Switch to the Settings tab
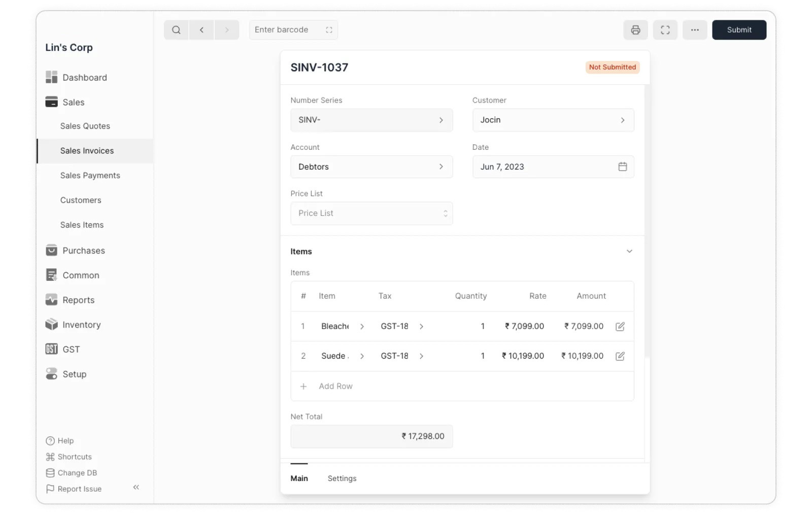The width and height of the screenshot is (812, 515). (342, 478)
